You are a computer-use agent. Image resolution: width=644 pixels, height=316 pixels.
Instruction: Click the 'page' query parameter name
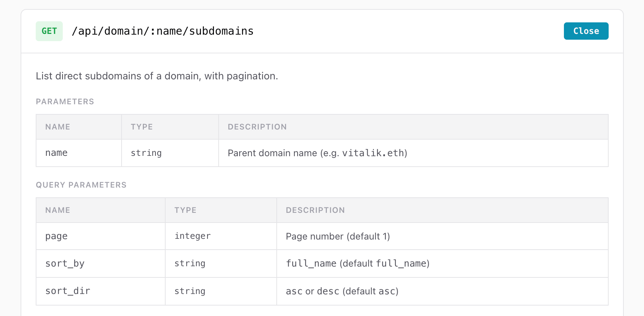[57, 236]
